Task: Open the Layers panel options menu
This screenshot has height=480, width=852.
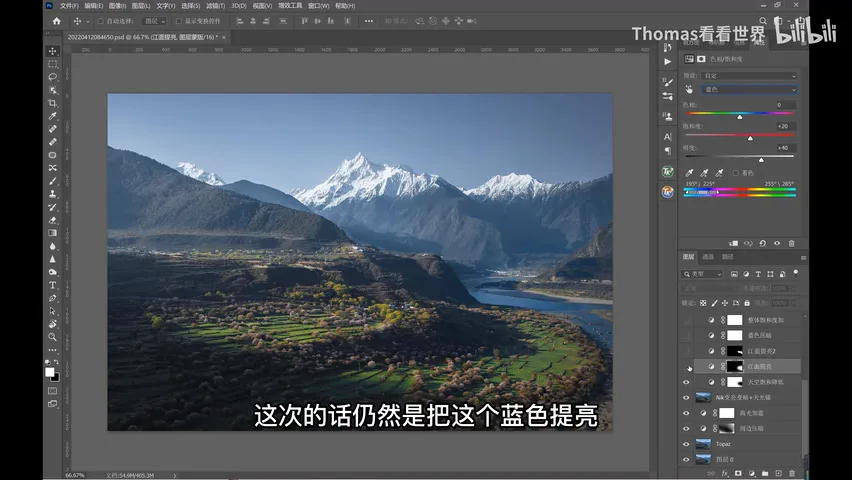Action: (803, 257)
